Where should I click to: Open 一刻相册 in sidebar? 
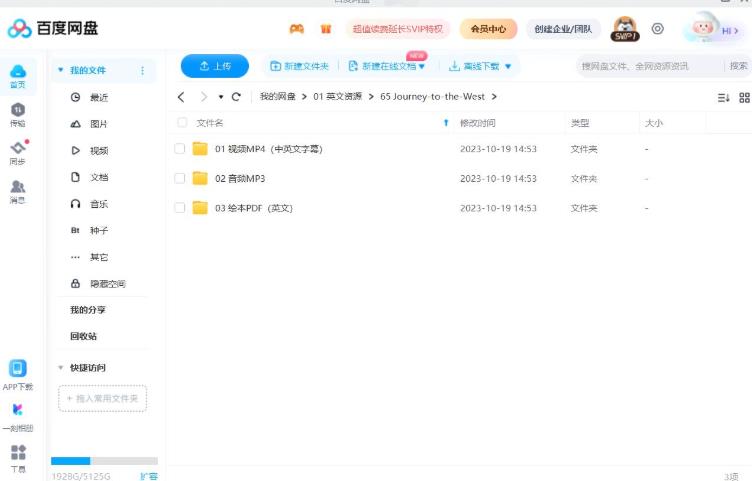pyautogui.click(x=18, y=417)
